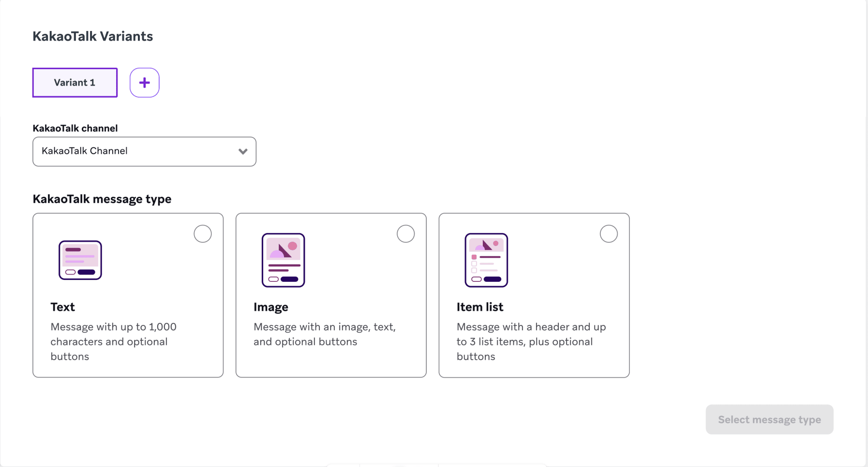
Task: Click the picture illustration on the Image card
Action: point(283,260)
